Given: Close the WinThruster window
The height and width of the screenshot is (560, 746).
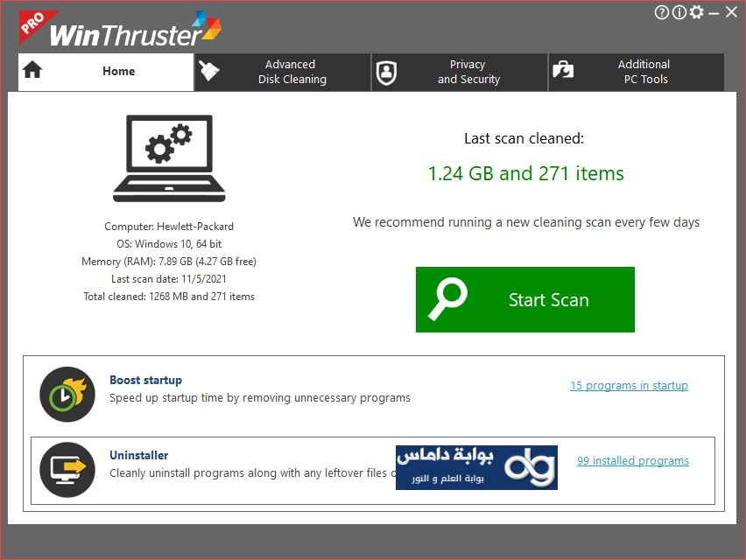Looking at the screenshot, I should tap(731, 12).
